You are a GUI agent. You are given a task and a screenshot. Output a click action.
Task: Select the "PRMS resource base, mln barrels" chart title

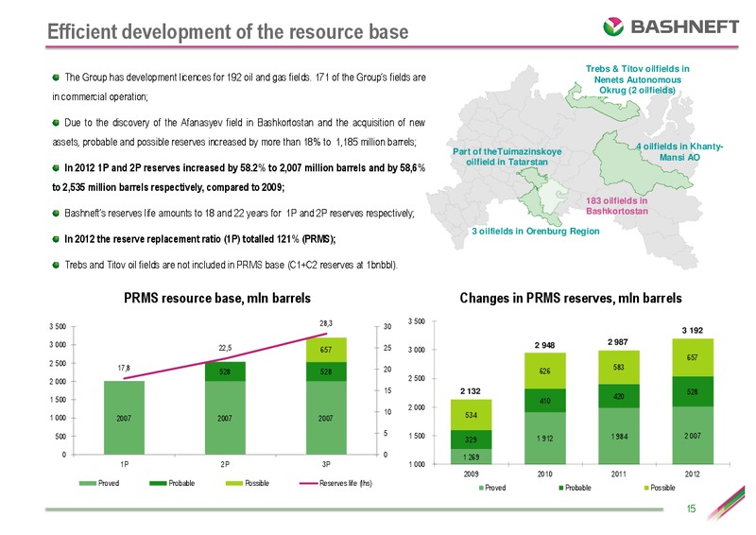(x=217, y=298)
